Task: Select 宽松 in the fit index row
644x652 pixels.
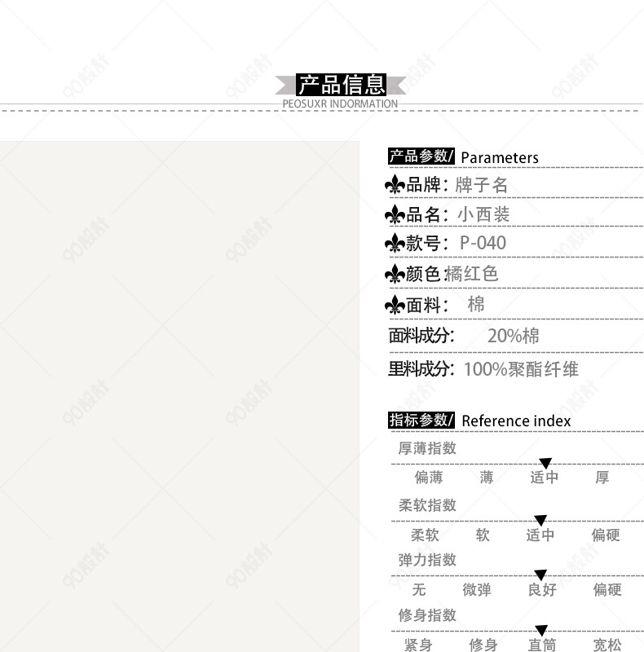Action: 607,645
